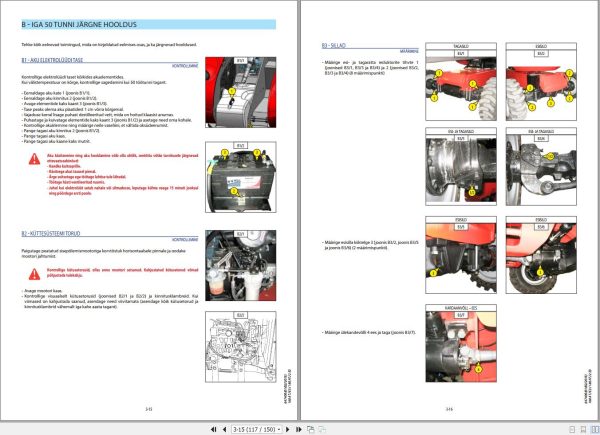Switch to continuous page view icon
The height and width of the screenshot is (435, 600).
583,430
